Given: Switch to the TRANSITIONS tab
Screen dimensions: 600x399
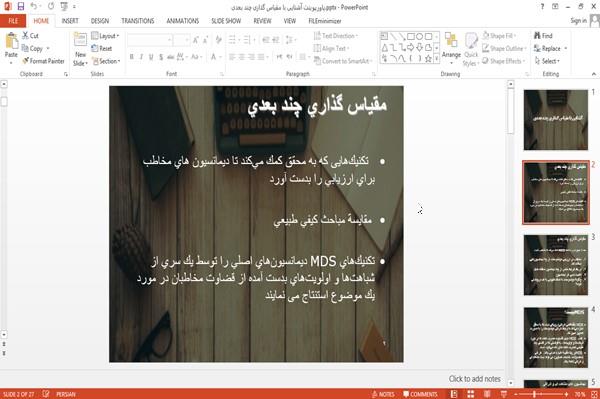Looking at the screenshot, I should 138,21.
